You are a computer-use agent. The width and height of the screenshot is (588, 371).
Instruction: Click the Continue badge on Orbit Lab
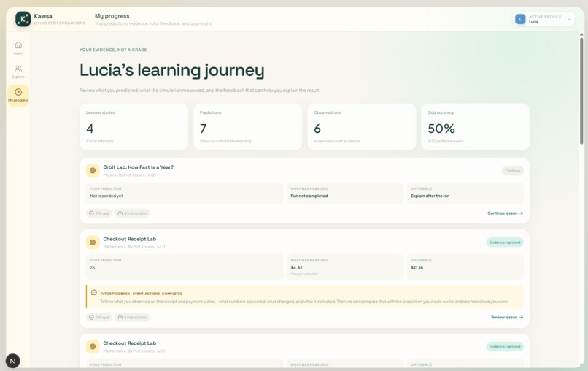pos(513,171)
